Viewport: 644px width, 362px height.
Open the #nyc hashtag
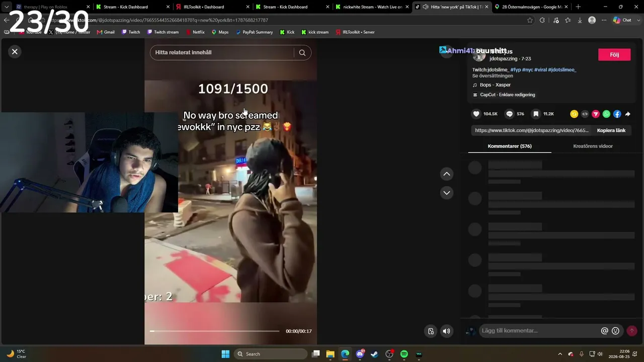click(528, 70)
